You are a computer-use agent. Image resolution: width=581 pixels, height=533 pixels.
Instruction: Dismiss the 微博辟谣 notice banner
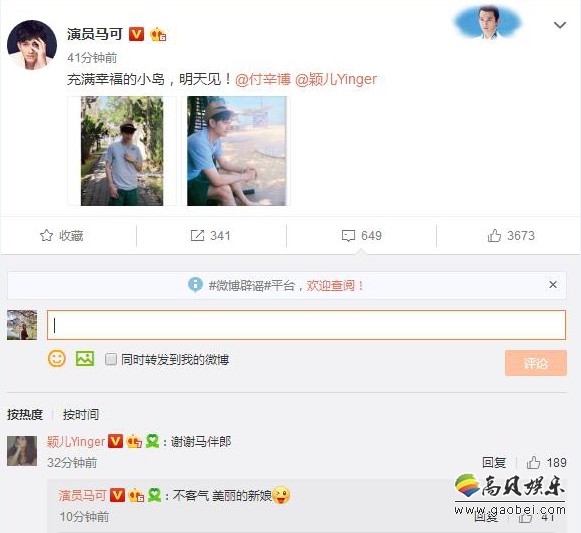pyautogui.click(x=553, y=285)
